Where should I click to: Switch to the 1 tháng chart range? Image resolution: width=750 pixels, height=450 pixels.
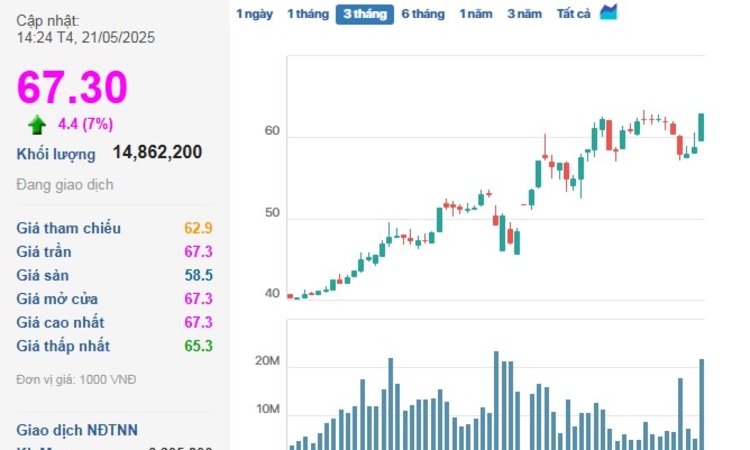(x=307, y=14)
